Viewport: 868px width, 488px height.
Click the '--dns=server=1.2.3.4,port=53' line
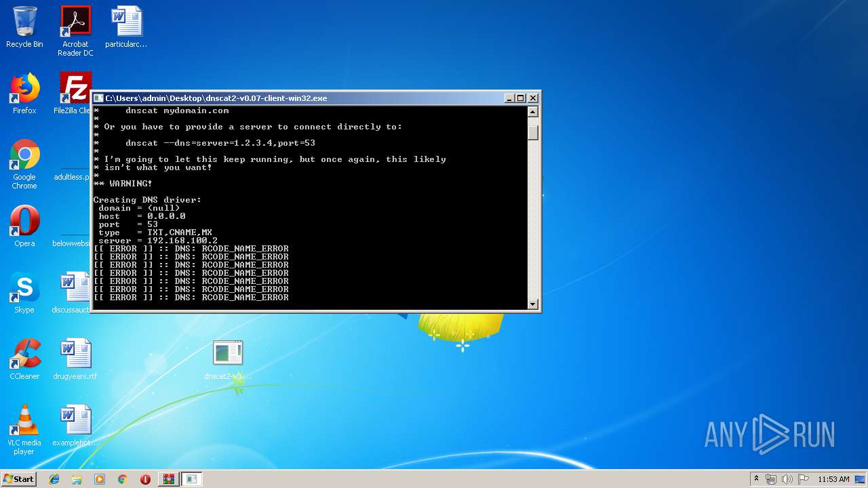point(220,143)
